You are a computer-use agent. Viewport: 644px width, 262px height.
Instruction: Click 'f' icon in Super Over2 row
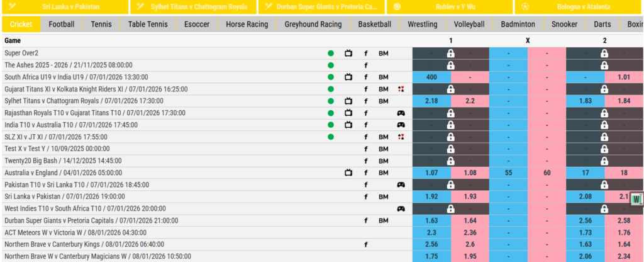(366, 53)
